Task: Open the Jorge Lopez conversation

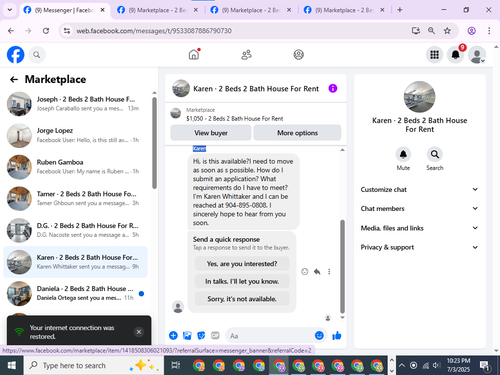Action: point(75,135)
